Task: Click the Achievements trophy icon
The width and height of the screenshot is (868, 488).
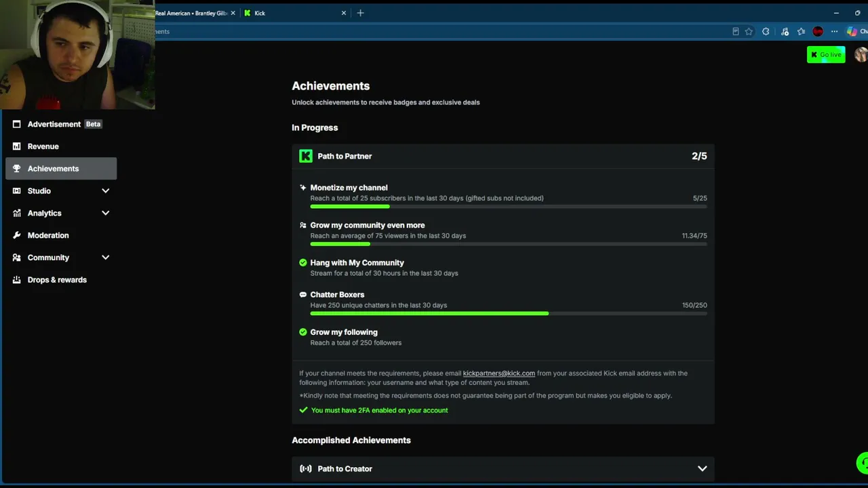Action: pos(17,169)
